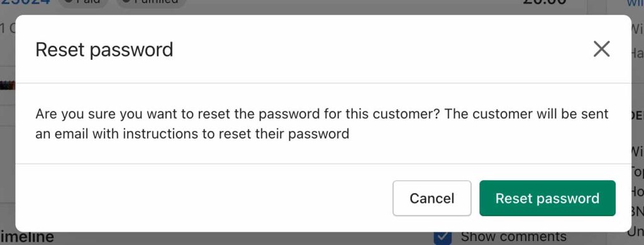Click the Show comments label text
The image size is (644, 245).
click(513, 237)
